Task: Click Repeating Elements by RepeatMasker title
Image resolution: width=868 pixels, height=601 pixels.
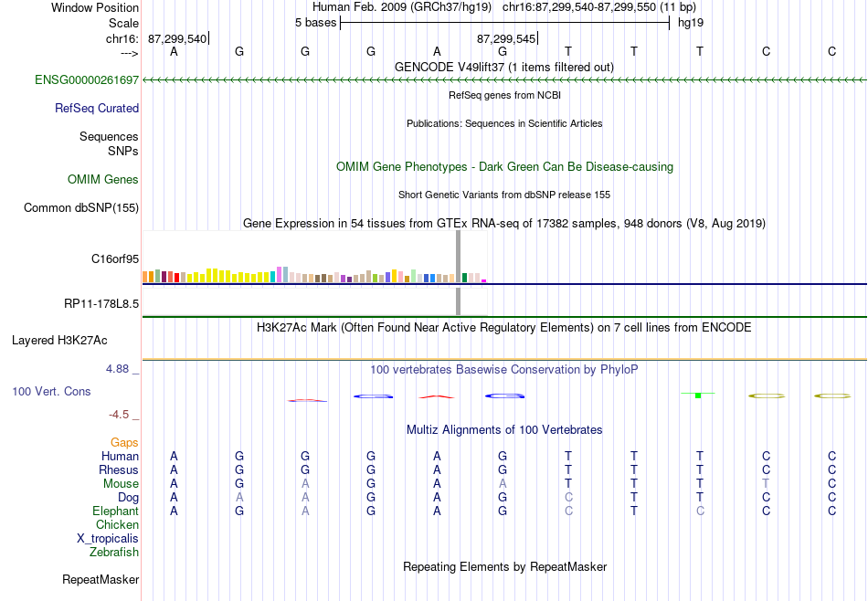Action: pos(505,567)
